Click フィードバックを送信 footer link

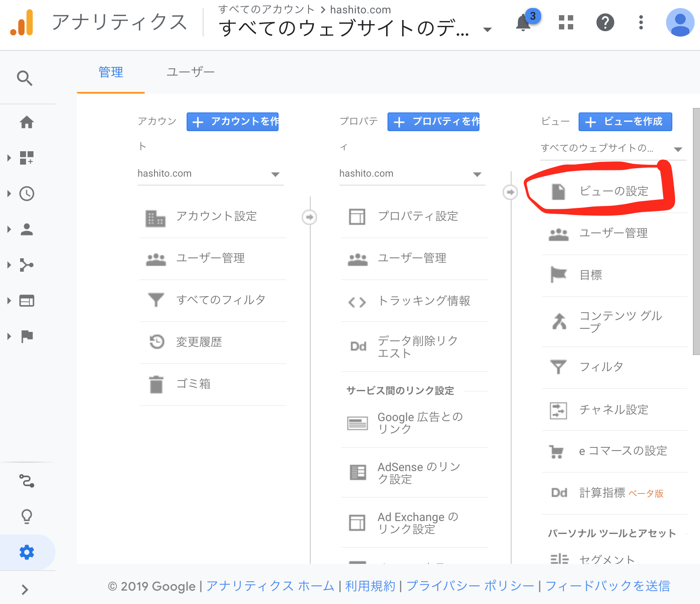pyautogui.click(x=608, y=586)
